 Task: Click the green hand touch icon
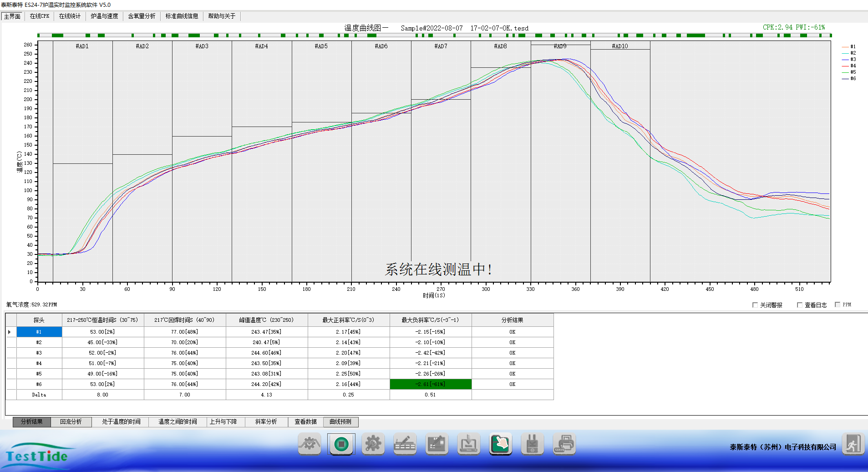point(500,444)
